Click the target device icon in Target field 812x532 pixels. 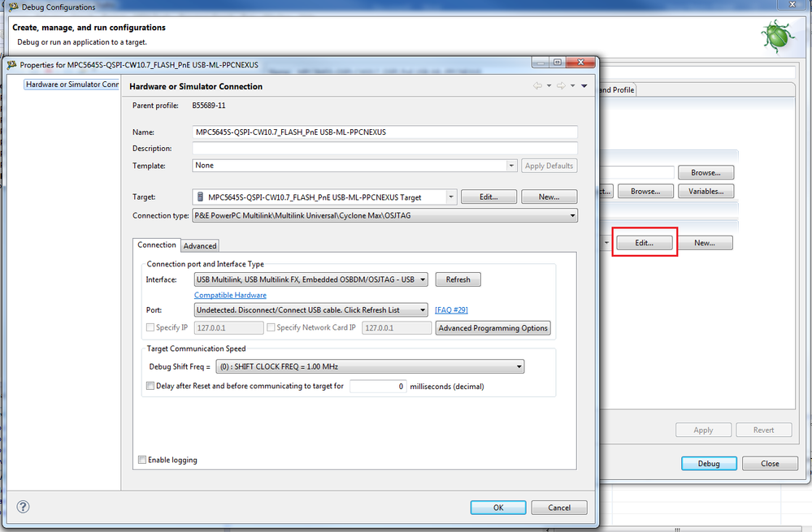[201, 197]
